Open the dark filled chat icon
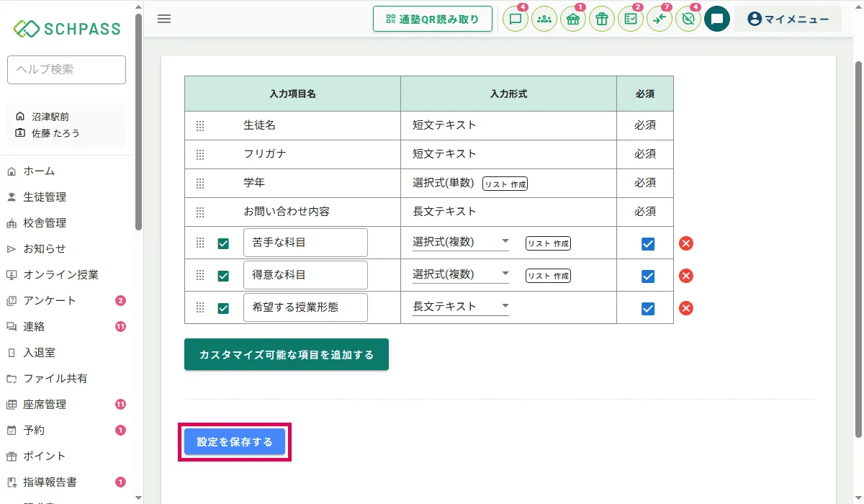 (x=716, y=19)
